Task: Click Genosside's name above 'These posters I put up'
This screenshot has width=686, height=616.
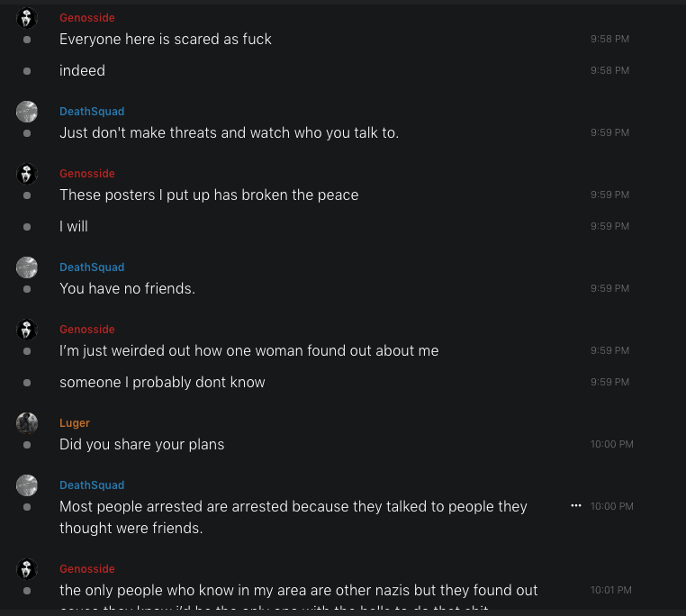Action: click(x=87, y=174)
